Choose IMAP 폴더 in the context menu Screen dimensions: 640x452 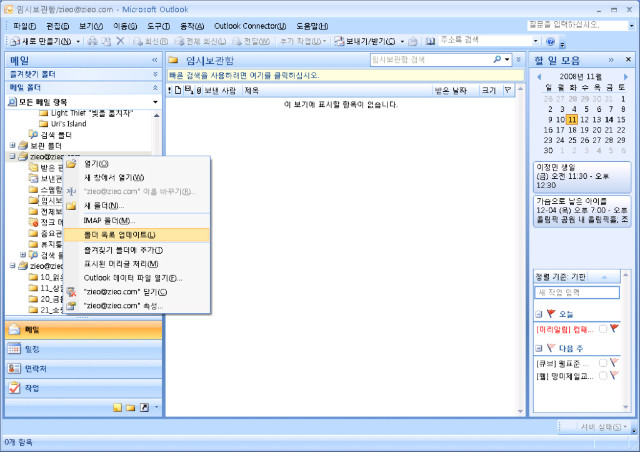pos(137,220)
